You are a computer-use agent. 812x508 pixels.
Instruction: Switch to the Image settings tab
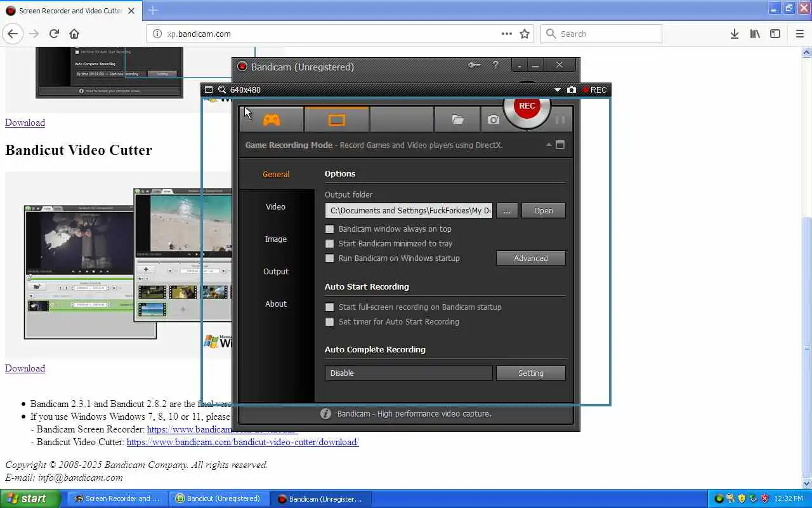point(276,239)
